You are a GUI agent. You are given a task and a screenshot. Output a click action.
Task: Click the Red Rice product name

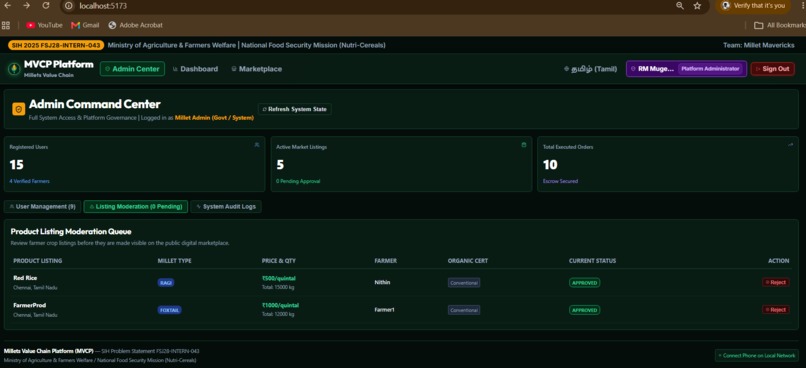pyautogui.click(x=25, y=278)
